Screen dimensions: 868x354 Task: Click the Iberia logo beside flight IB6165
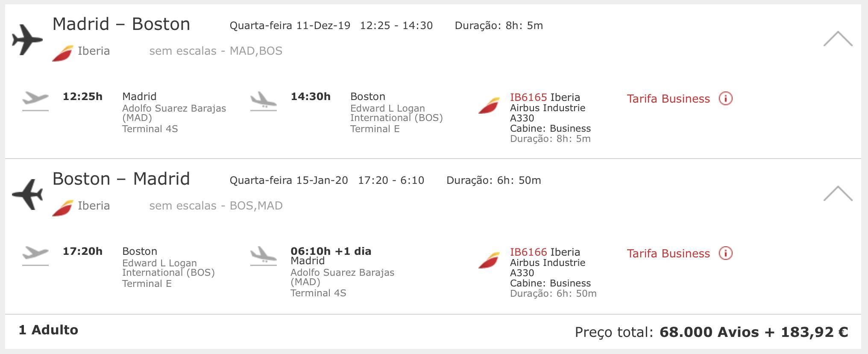(x=489, y=106)
